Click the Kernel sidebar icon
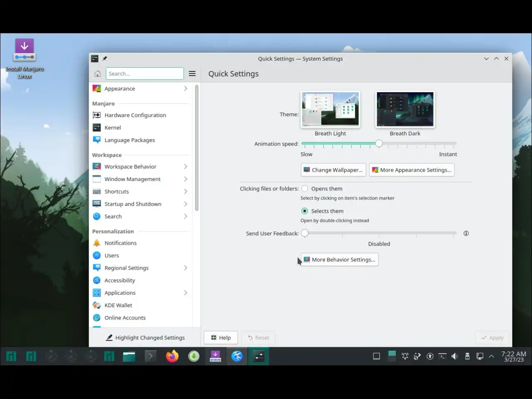This screenshot has width=532, height=399. 97,128
